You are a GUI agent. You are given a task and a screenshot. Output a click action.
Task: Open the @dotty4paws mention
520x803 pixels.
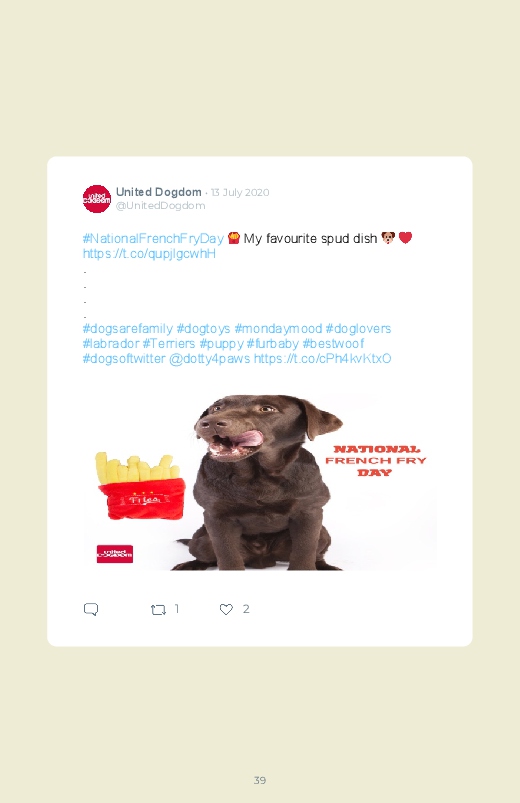point(210,358)
